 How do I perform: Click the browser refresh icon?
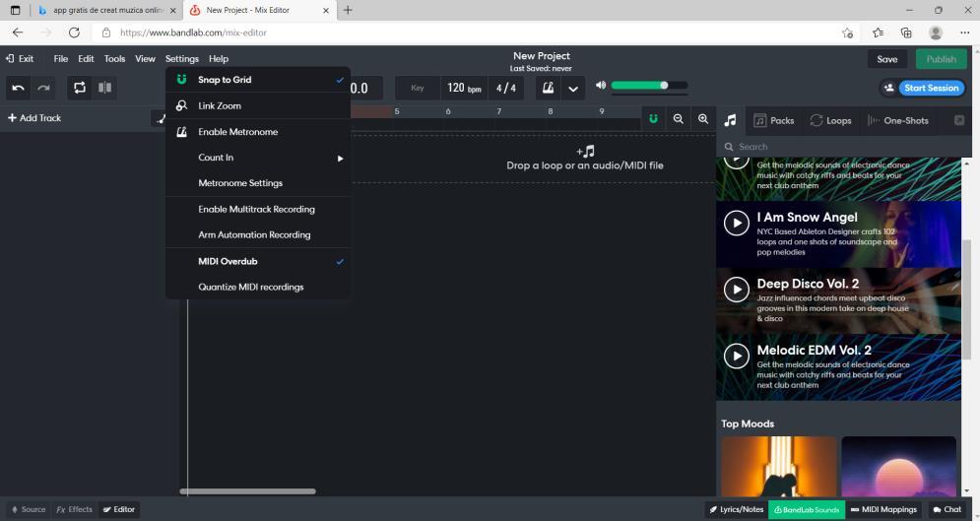75,33
